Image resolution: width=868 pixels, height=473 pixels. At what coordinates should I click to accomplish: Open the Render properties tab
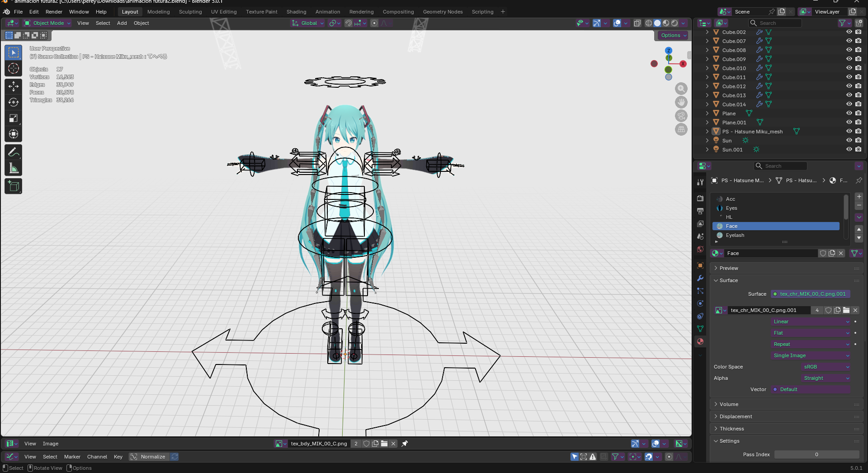(700, 198)
